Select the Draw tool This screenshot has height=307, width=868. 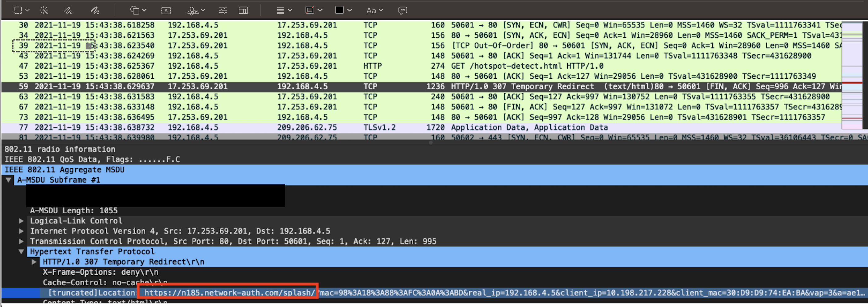click(95, 10)
